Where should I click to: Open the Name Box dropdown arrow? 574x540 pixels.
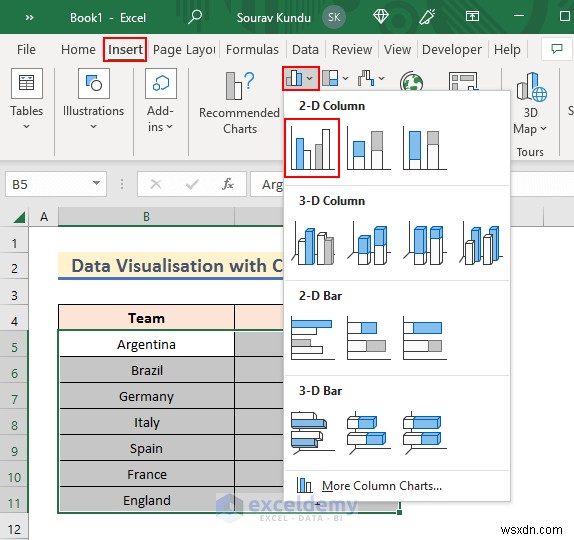96,183
